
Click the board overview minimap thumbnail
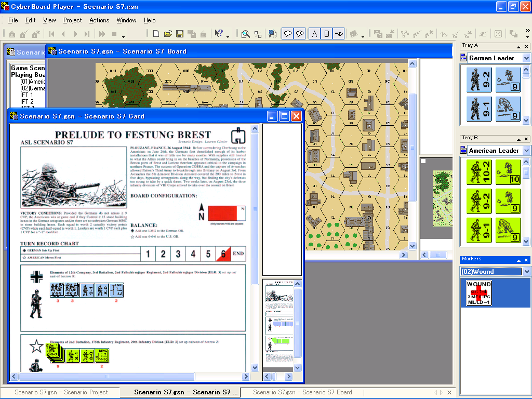point(443,198)
